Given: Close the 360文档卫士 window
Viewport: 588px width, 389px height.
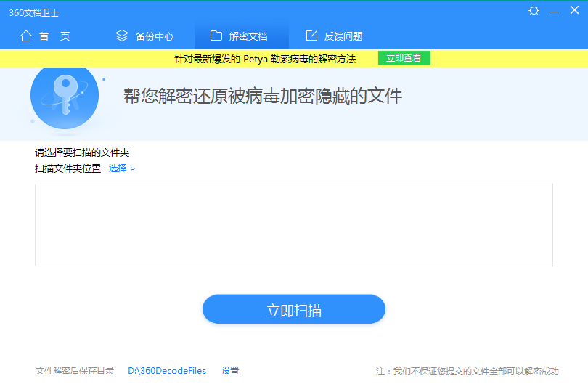Looking at the screenshot, I should 574,11.
